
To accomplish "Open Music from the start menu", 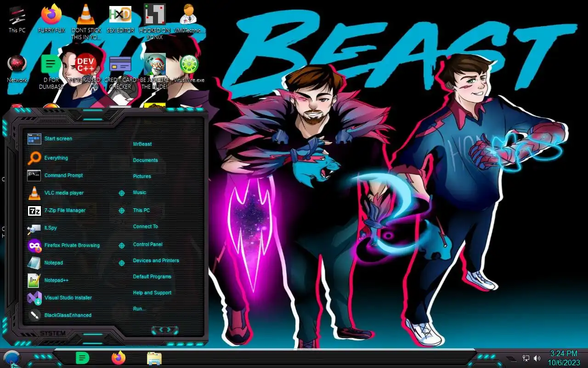I will [x=140, y=192].
